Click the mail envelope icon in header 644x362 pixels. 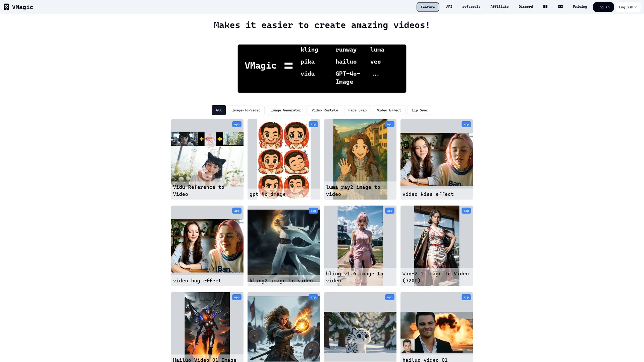pyautogui.click(x=560, y=7)
